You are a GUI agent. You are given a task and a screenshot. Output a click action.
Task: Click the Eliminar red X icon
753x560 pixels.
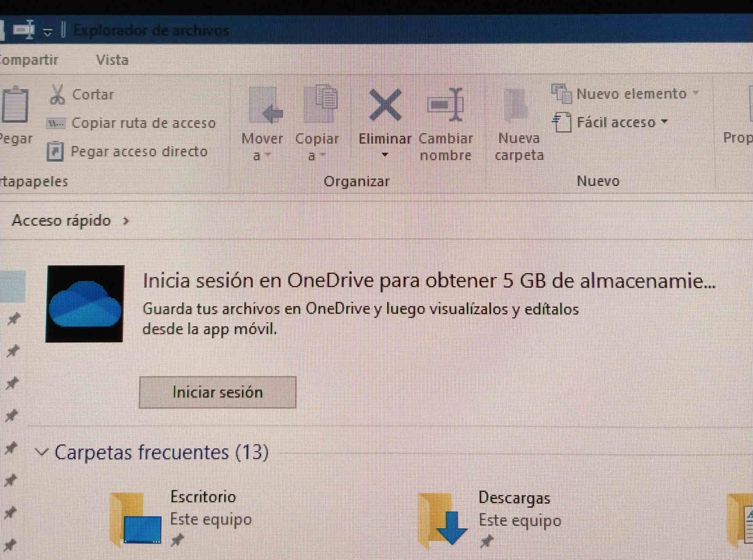point(385,106)
